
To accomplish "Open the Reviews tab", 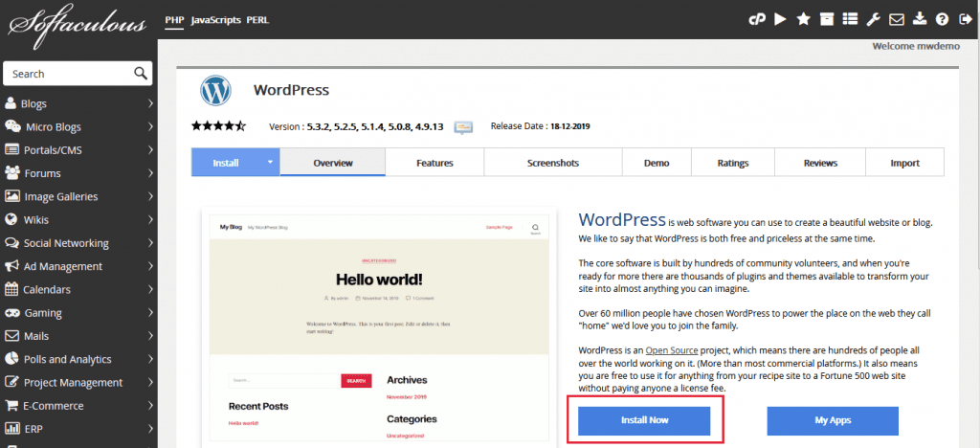I will point(820,163).
